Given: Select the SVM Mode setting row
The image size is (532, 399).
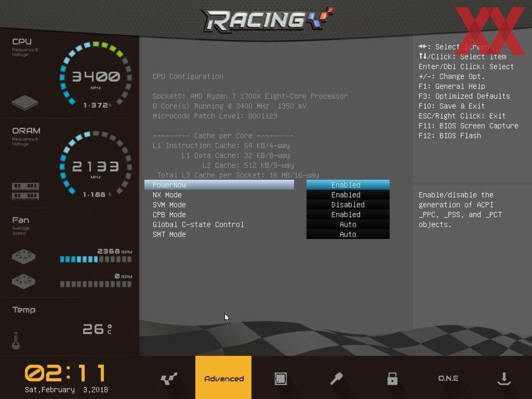Looking at the screenshot, I should pos(219,205).
